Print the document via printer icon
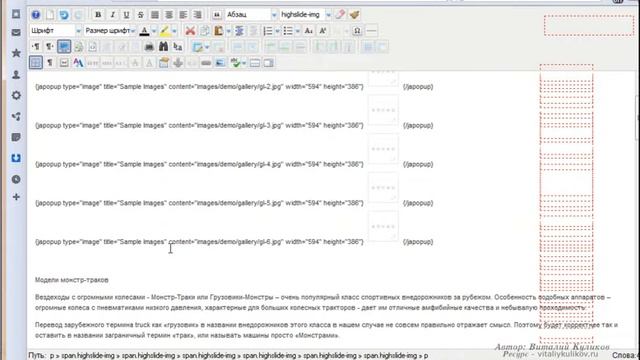Image resolution: width=640 pixels, height=360 pixels. 149,47
